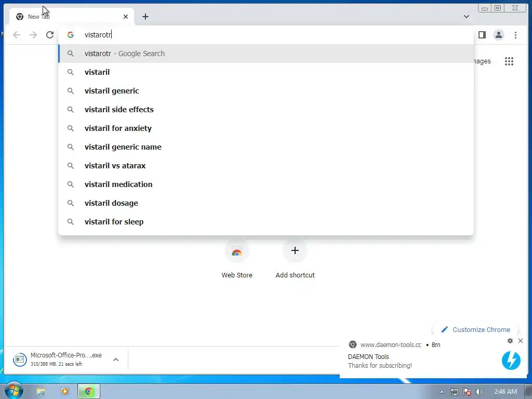The image size is (532, 399).
Task: Select the New Tab tab
Action: click(x=71, y=17)
